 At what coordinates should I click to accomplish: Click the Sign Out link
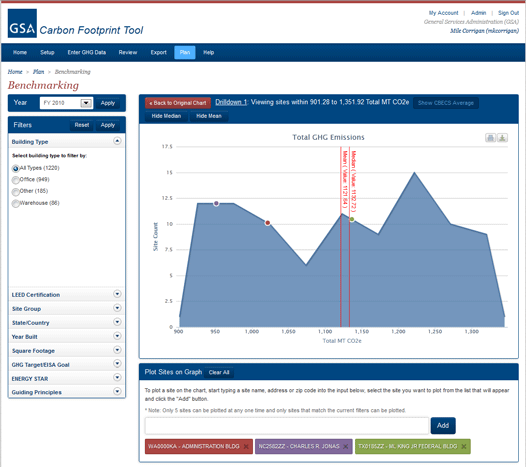point(508,13)
